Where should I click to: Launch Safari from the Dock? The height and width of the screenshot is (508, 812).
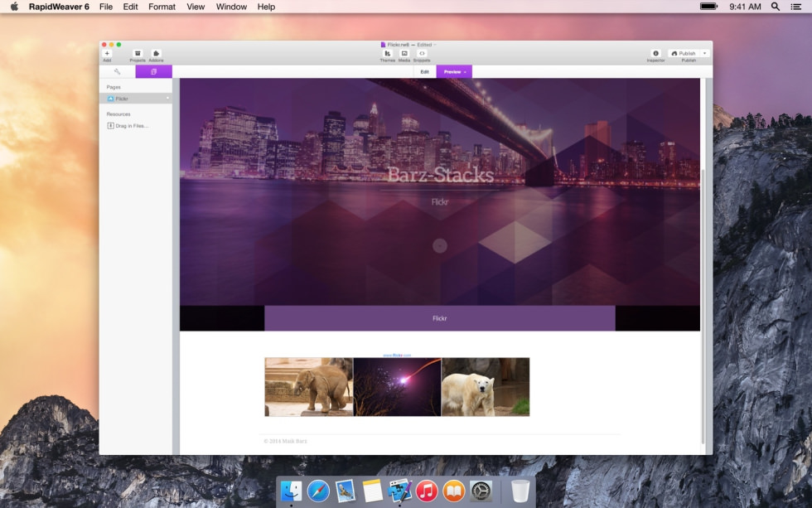pos(318,491)
